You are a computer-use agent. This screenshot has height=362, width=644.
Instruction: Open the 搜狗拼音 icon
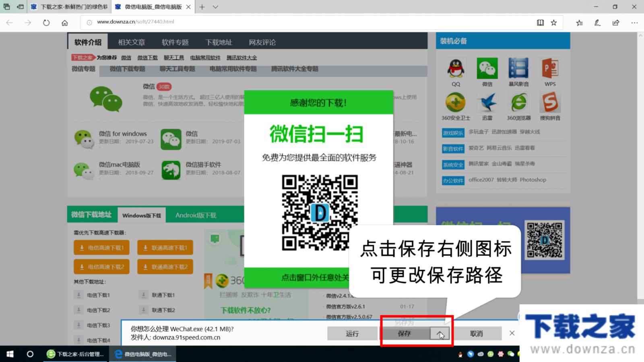tap(550, 103)
